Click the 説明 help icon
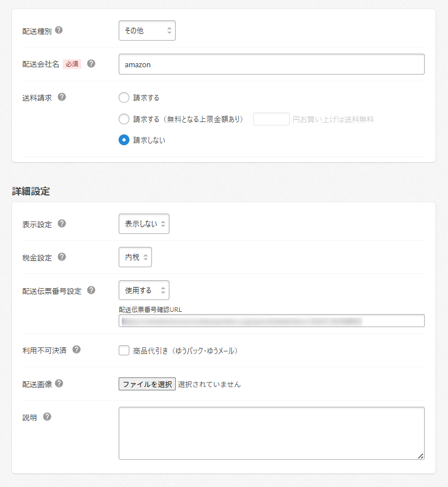This screenshot has height=487, width=448. click(47, 417)
